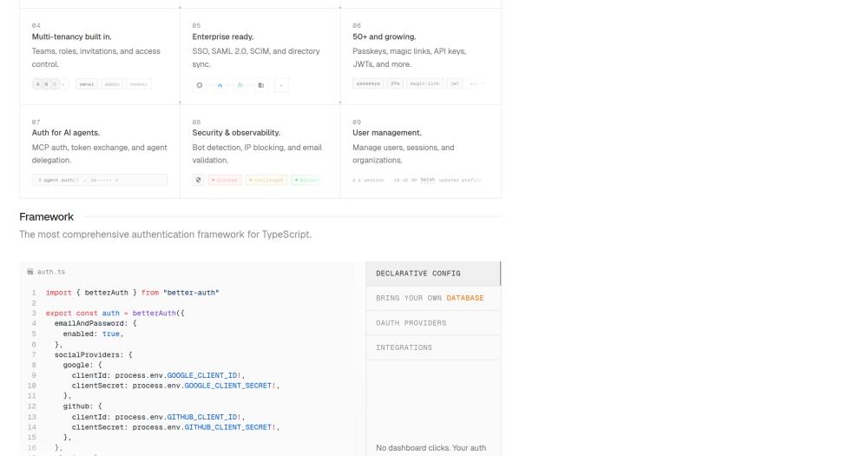868x456 pixels.
Task: Click "Passkeys, magic links, API keys" description
Action: (409, 57)
